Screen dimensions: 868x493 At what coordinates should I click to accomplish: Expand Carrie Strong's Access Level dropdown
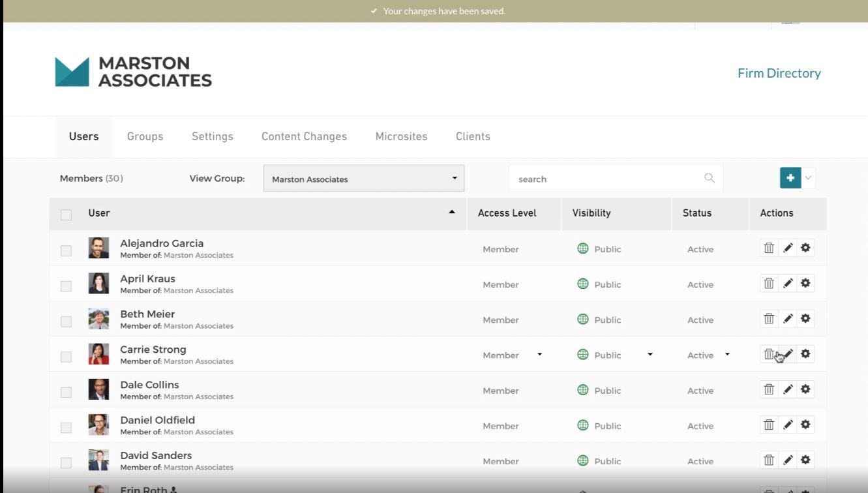539,354
